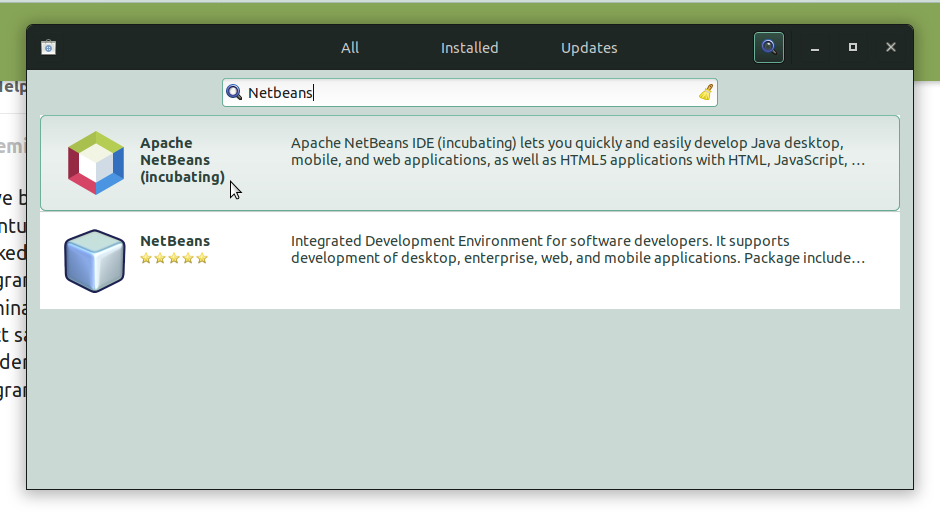
Task: Select Apache NetBeans (incubating) title
Action: tap(182, 160)
